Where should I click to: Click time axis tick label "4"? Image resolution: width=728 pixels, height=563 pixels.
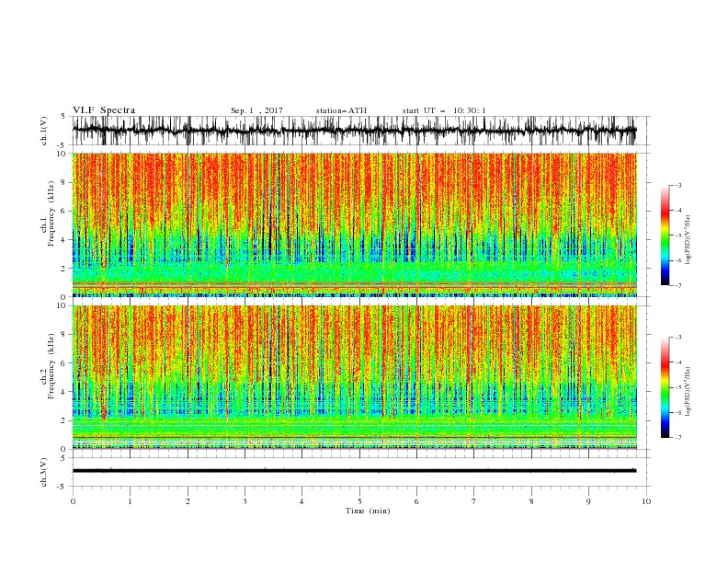[301, 501]
